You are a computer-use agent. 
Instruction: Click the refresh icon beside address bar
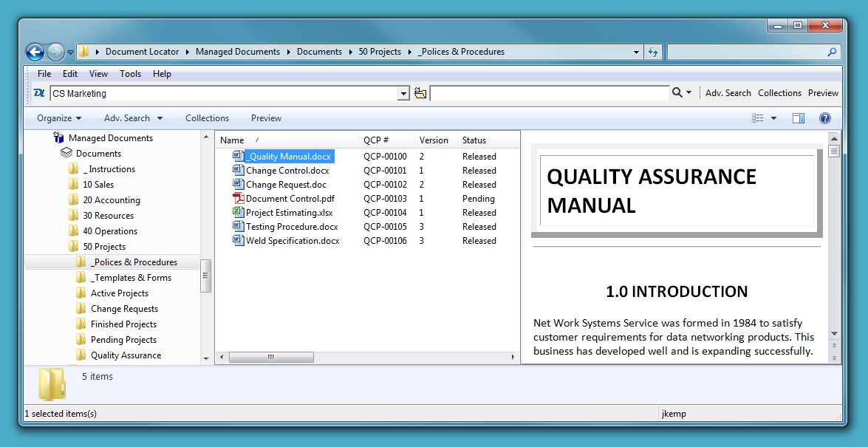coord(653,52)
